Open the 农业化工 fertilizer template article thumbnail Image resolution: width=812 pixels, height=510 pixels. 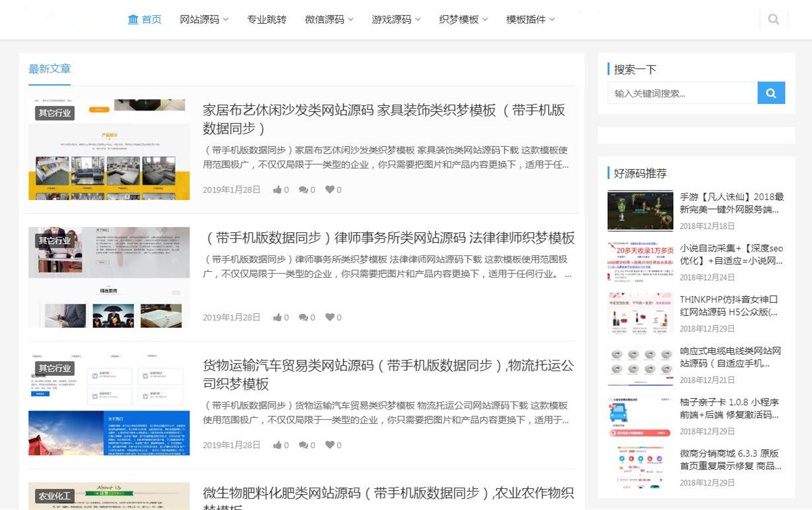[x=109, y=496]
